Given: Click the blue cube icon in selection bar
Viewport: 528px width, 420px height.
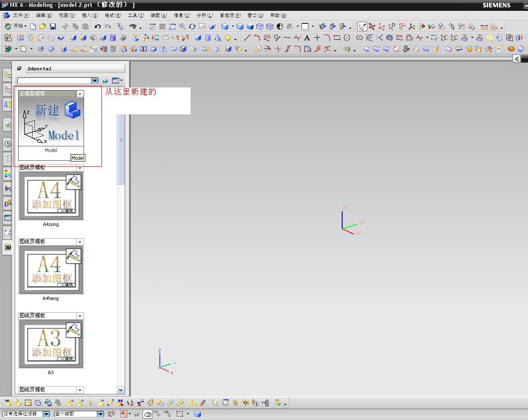Looking at the screenshot, I should coord(198,414).
